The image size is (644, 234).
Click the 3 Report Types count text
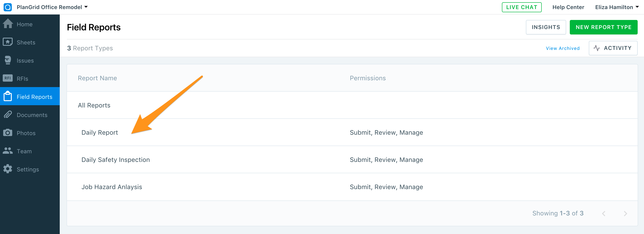(90, 48)
